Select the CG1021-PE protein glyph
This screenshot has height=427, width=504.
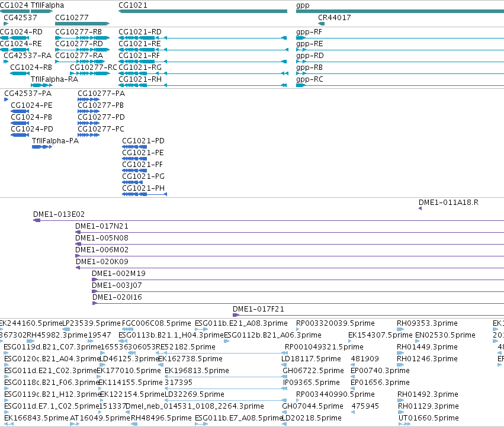(134, 159)
